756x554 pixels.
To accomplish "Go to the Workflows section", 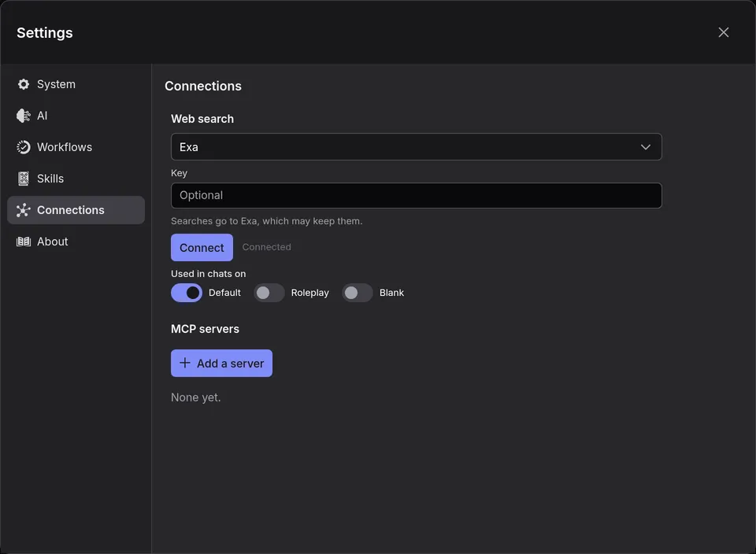I will [76, 147].
